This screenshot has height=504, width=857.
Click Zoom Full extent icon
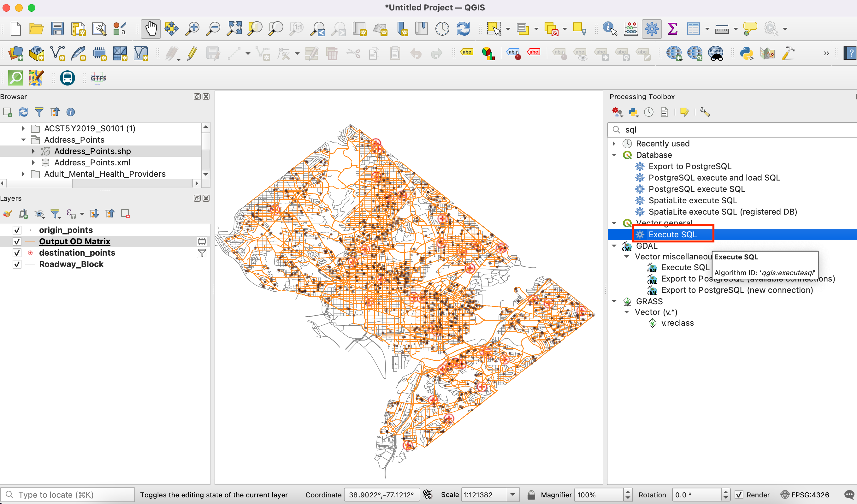[x=234, y=29]
